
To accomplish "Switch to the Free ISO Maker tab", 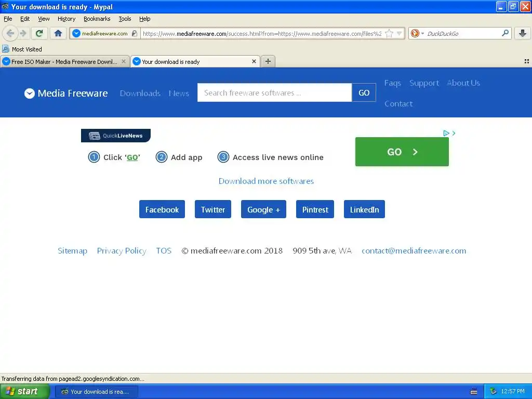I will point(64,61).
